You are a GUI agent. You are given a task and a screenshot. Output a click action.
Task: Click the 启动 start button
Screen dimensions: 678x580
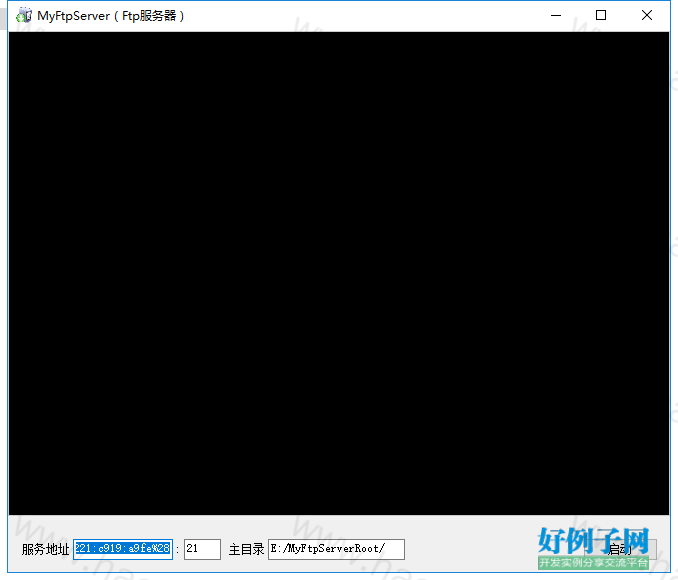[621, 549]
